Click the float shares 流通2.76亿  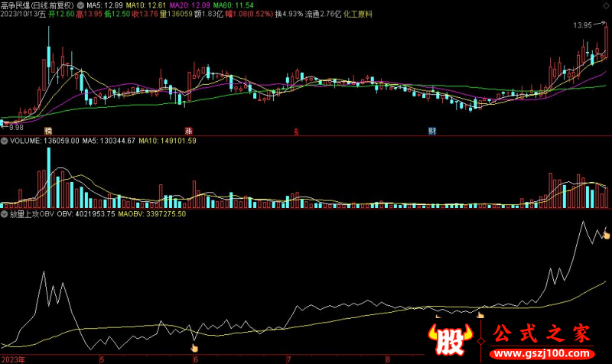pos(323,14)
